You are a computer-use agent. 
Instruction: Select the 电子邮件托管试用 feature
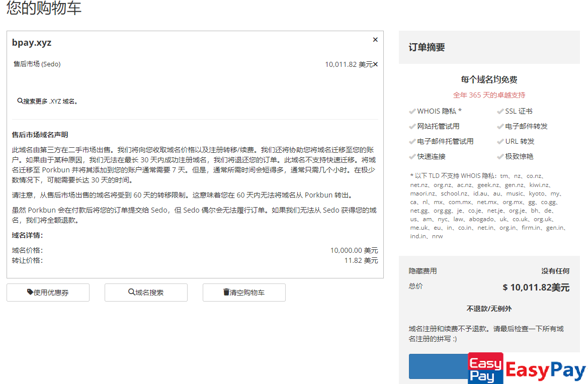point(445,141)
